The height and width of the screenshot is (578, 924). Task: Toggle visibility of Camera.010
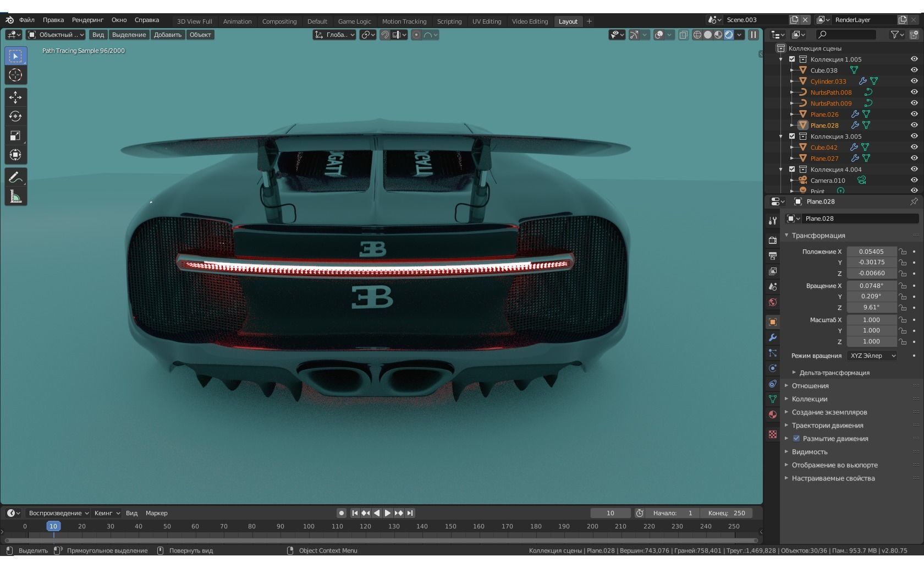point(914,180)
